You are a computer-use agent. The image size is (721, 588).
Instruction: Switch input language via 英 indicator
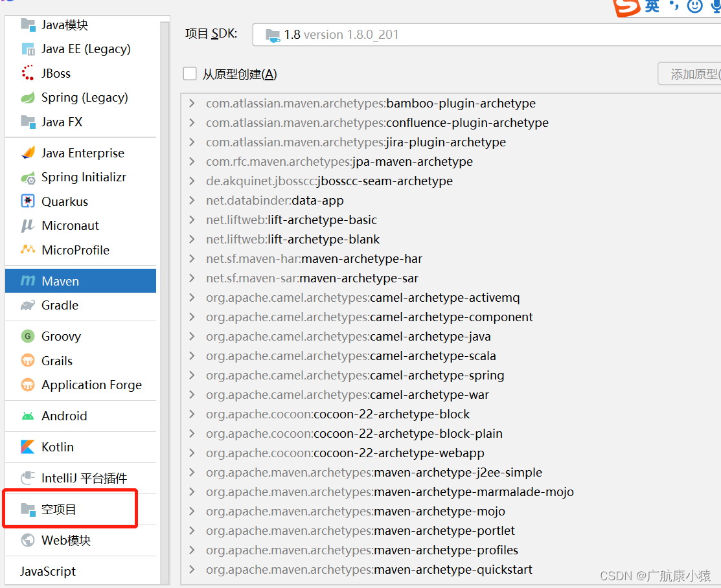pos(652,7)
